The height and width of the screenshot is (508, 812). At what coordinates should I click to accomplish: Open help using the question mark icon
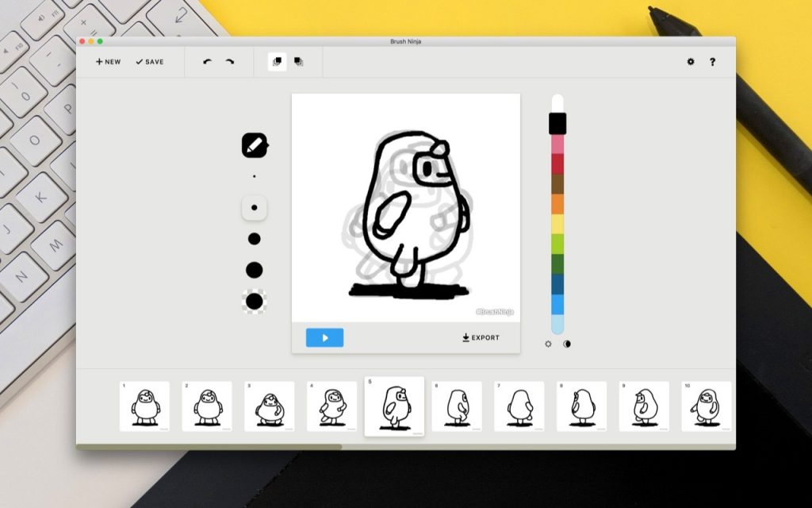pyautogui.click(x=713, y=61)
